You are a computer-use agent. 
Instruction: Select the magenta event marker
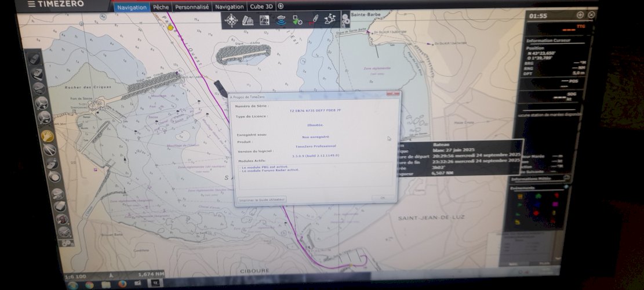555,204
